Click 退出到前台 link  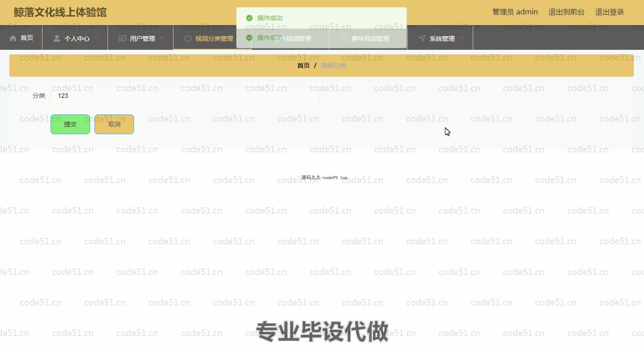point(566,12)
